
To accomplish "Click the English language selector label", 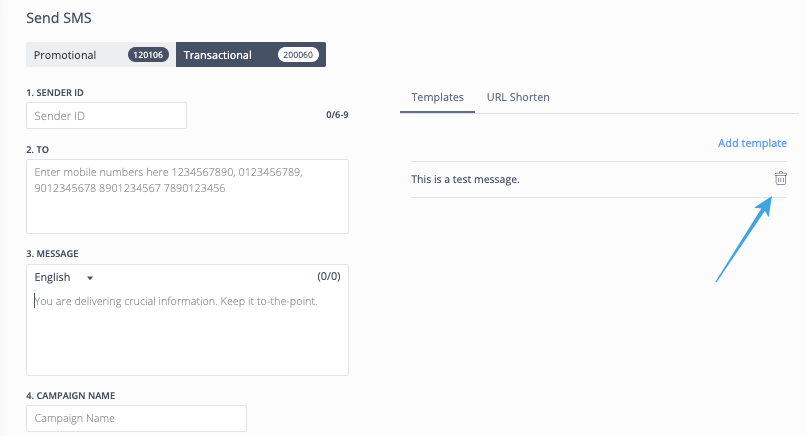I will [x=52, y=277].
